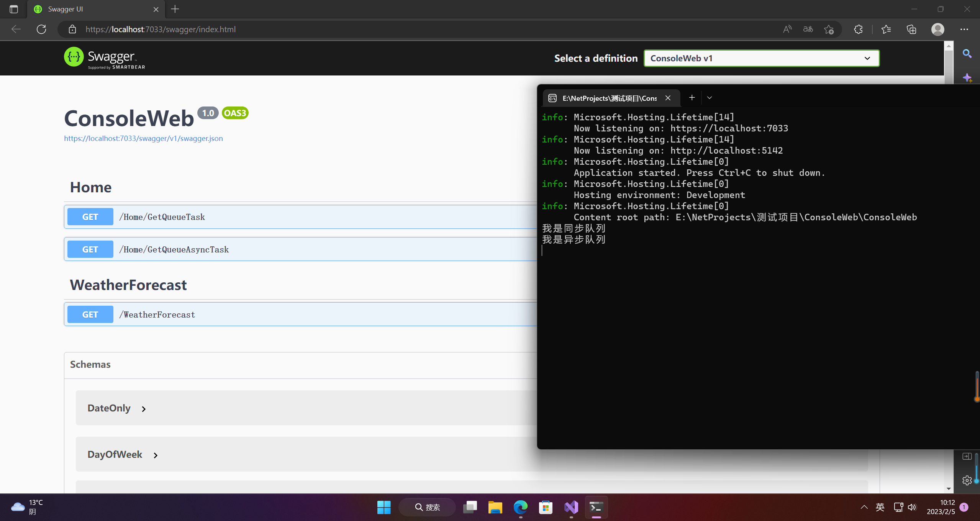Click the Edge sidebar search icon
This screenshot has height=521, width=980.
coord(967,54)
